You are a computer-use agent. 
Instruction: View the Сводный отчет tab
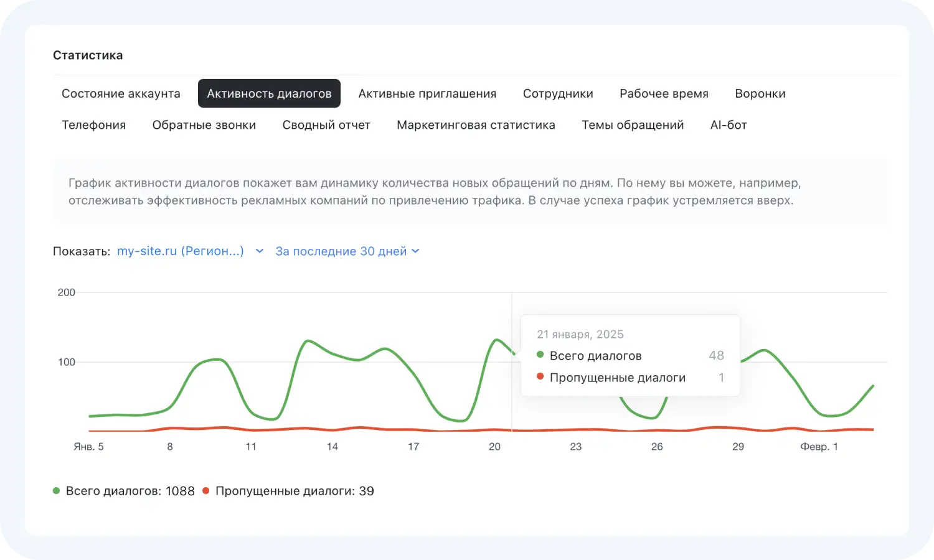click(326, 125)
